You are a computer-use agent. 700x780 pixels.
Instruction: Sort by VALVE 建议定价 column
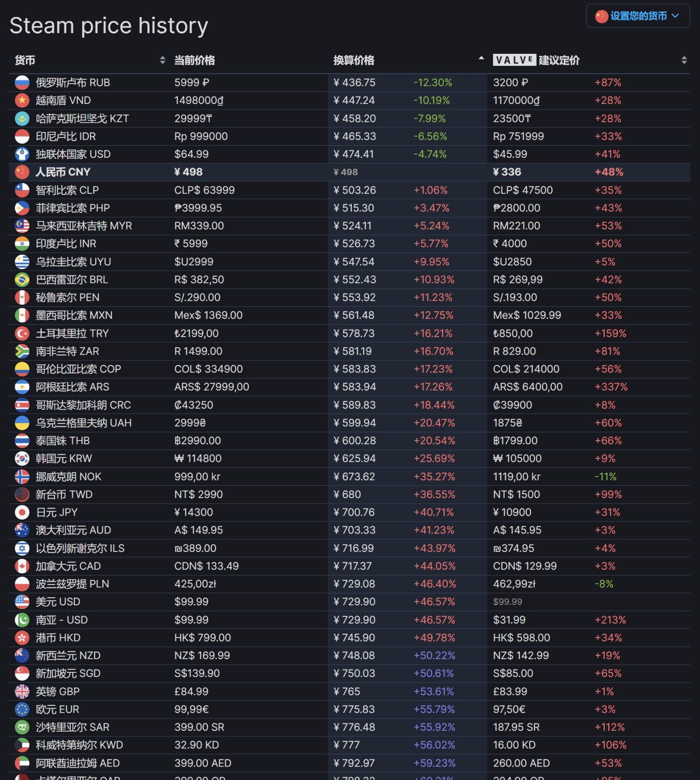pos(684,60)
